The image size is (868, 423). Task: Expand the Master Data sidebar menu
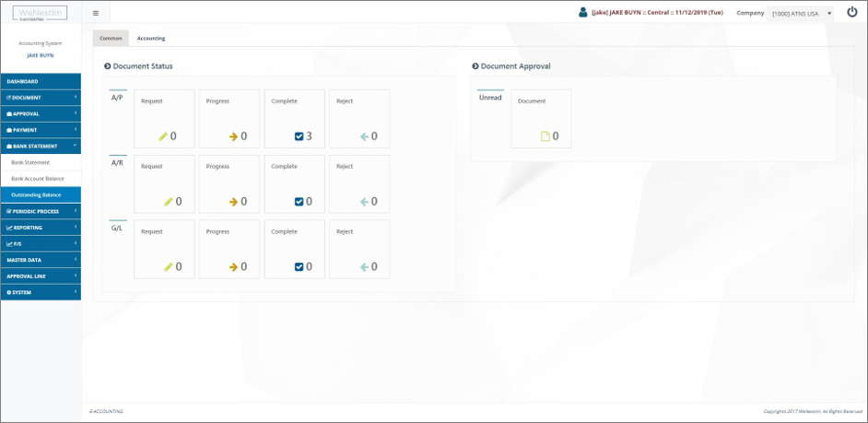(41, 260)
